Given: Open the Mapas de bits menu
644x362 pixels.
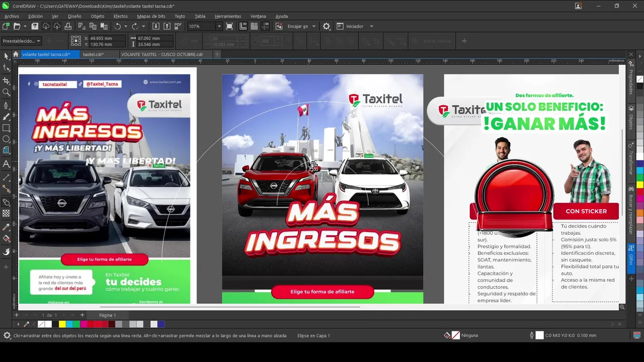Looking at the screenshot, I should [x=151, y=16].
